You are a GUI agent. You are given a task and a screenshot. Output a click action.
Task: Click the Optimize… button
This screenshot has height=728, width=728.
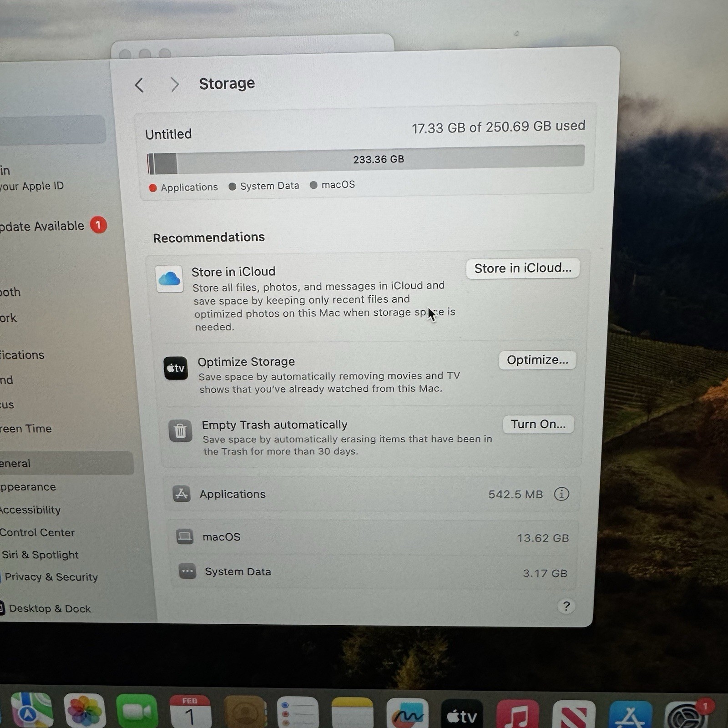coord(537,360)
